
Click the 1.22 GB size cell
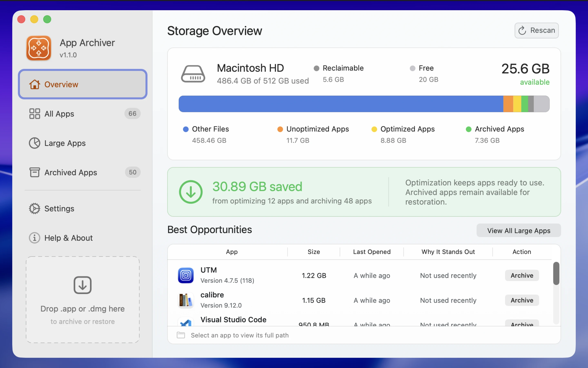[x=314, y=276]
